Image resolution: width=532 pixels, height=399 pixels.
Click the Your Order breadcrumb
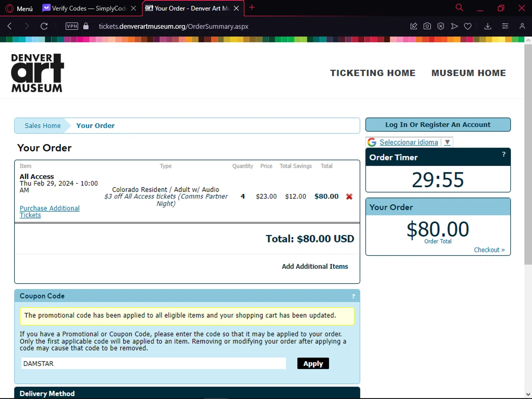pos(95,126)
